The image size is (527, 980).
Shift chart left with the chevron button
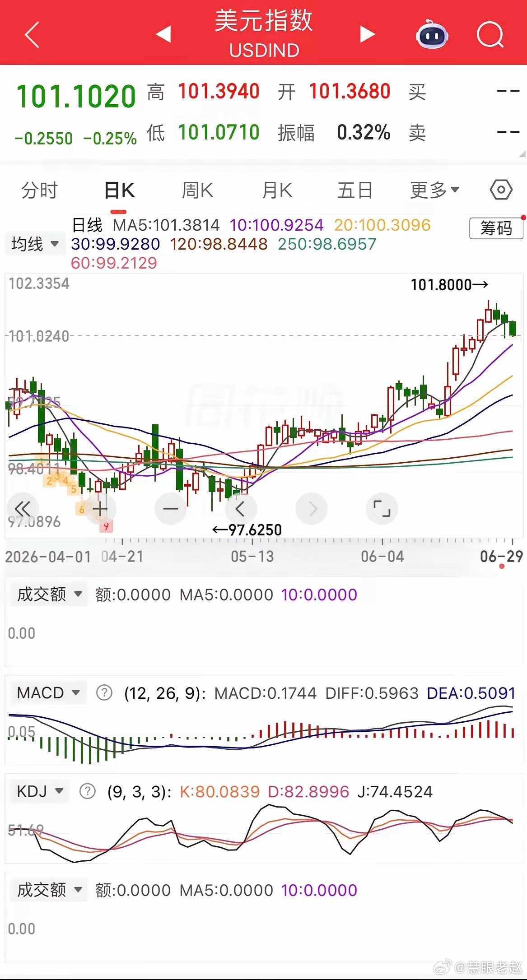[241, 509]
